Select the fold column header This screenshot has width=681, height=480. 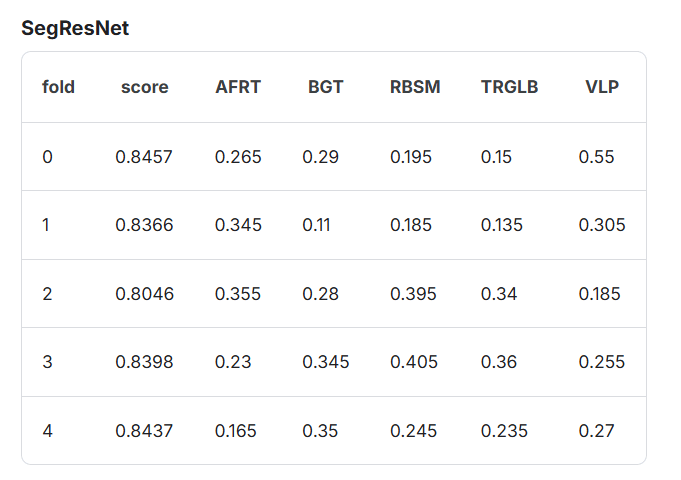pos(58,87)
